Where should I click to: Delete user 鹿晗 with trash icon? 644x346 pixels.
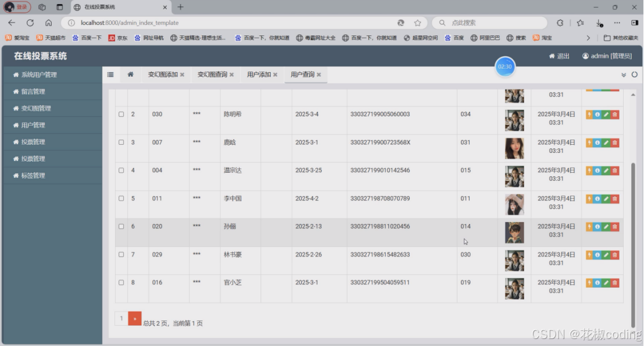tap(615, 142)
